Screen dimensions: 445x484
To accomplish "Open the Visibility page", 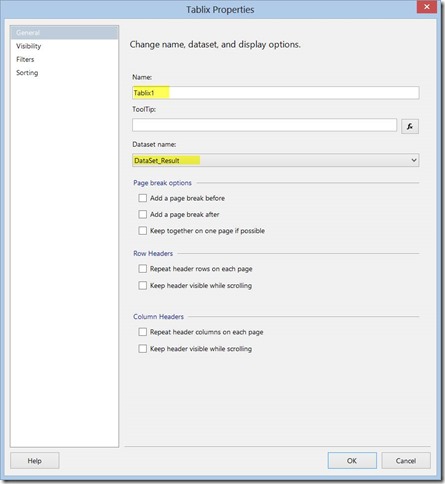I will pyautogui.click(x=29, y=46).
